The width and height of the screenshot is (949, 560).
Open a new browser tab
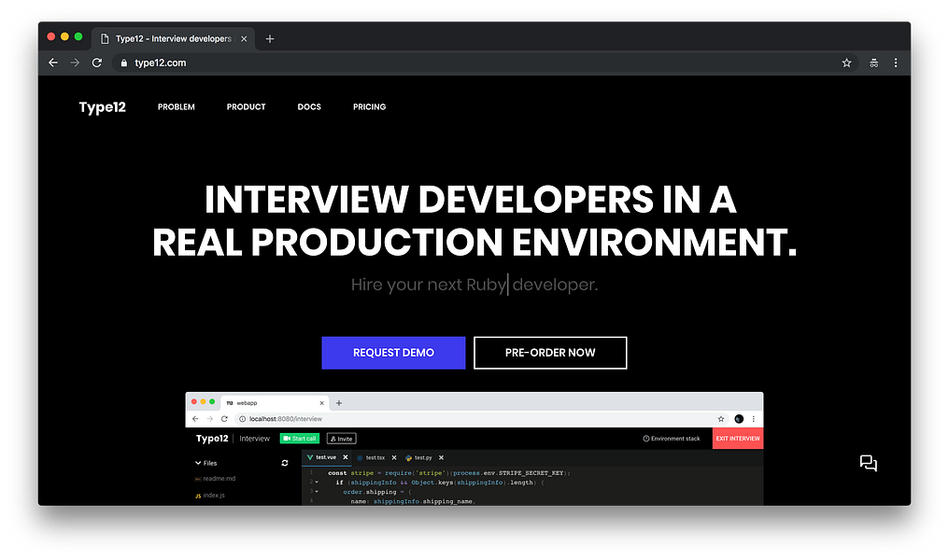[x=270, y=38]
